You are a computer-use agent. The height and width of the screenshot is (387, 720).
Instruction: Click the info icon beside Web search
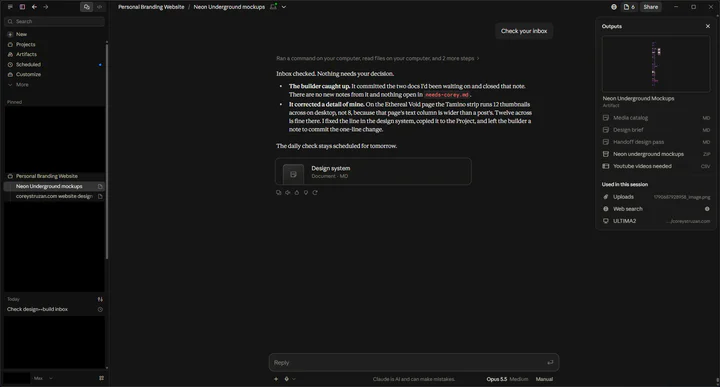click(707, 209)
